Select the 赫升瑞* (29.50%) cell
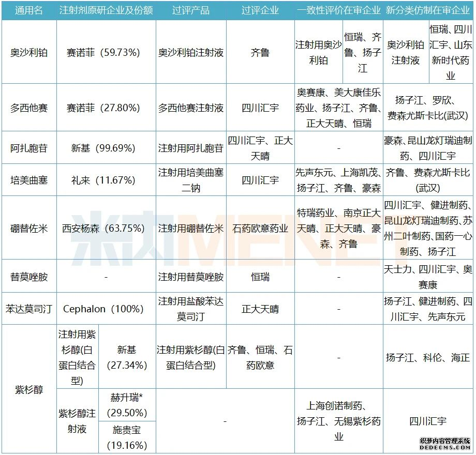Viewport: 476px width, 455px height. coord(127,405)
